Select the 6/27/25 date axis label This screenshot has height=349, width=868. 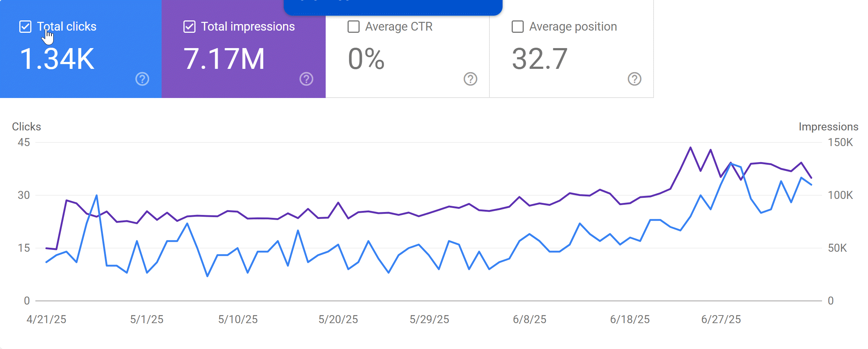click(x=721, y=319)
